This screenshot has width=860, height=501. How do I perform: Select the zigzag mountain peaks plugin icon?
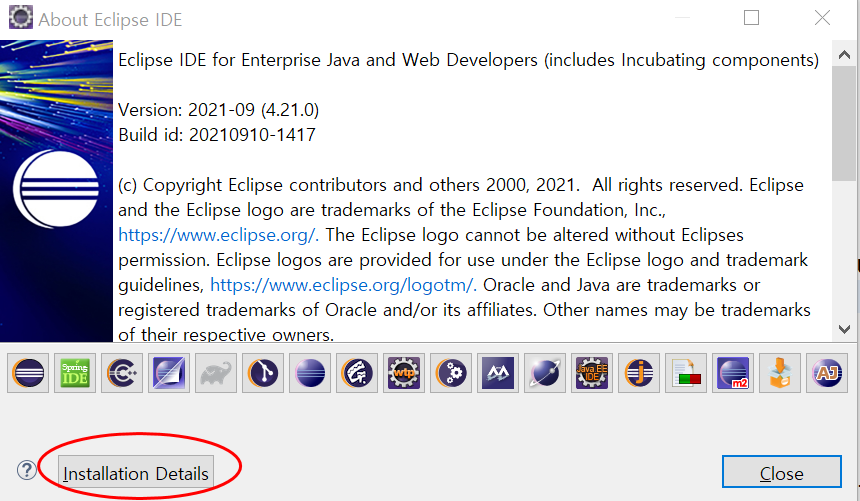click(498, 373)
